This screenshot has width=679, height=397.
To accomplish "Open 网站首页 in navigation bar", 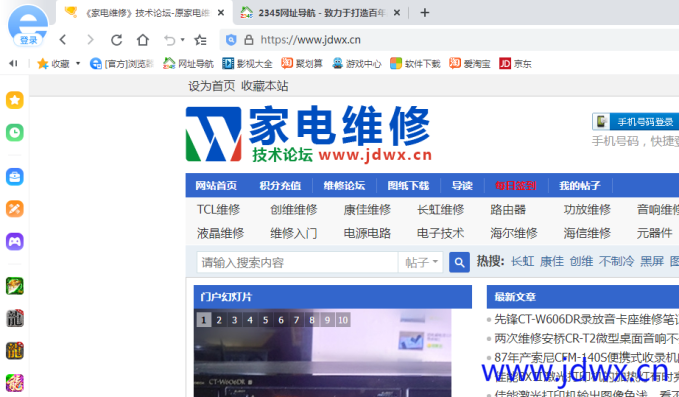I will click(216, 186).
